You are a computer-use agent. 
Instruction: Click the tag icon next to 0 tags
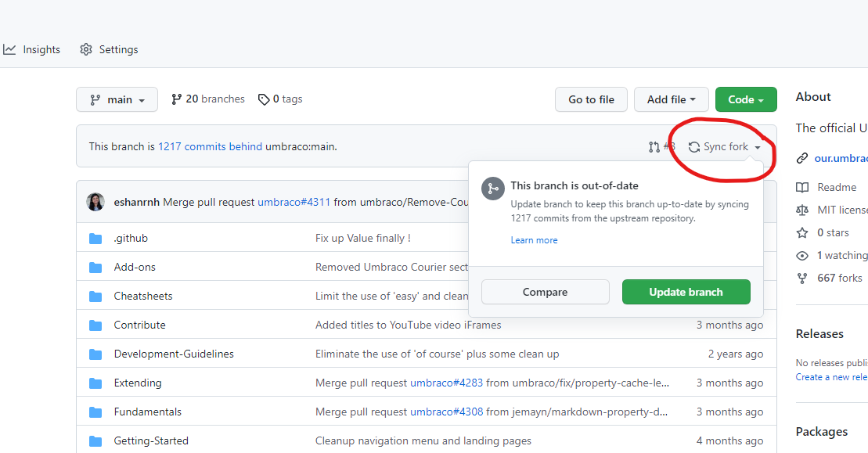(x=264, y=99)
